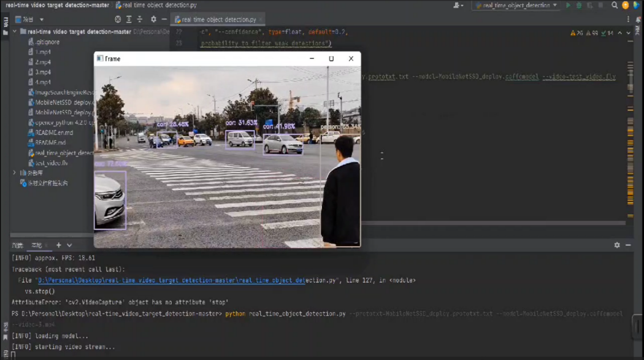Click the yellow warnings count indicator
This screenshot has height=360, width=644.
[x=577, y=33]
